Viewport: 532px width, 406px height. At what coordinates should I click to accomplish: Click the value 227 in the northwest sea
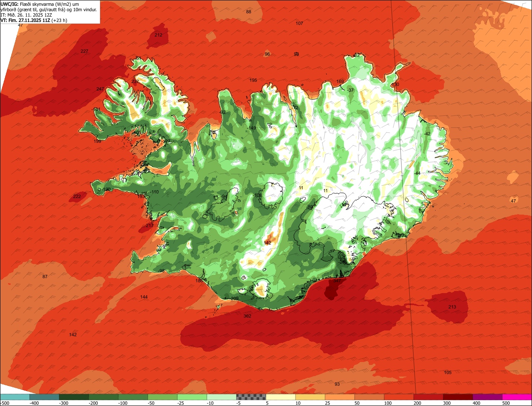84,51
